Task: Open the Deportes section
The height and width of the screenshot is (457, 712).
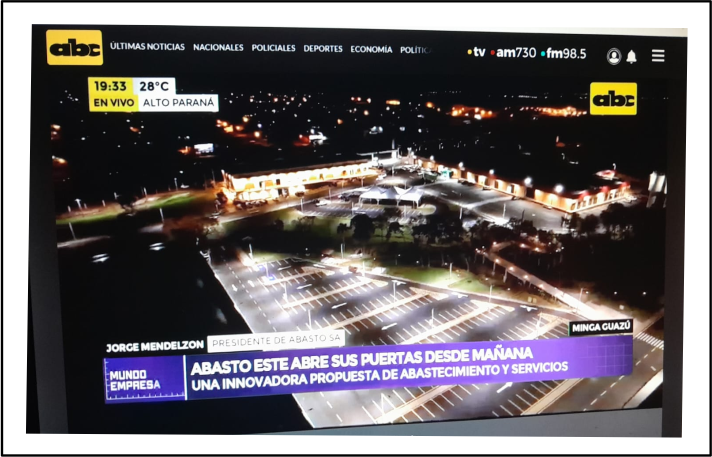Action: tap(323, 49)
